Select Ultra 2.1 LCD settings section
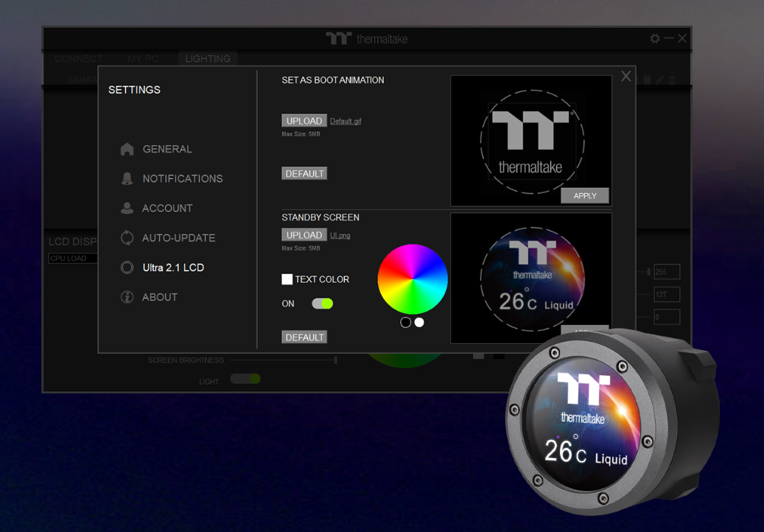The width and height of the screenshot is (764, 532). click(173, 267)
